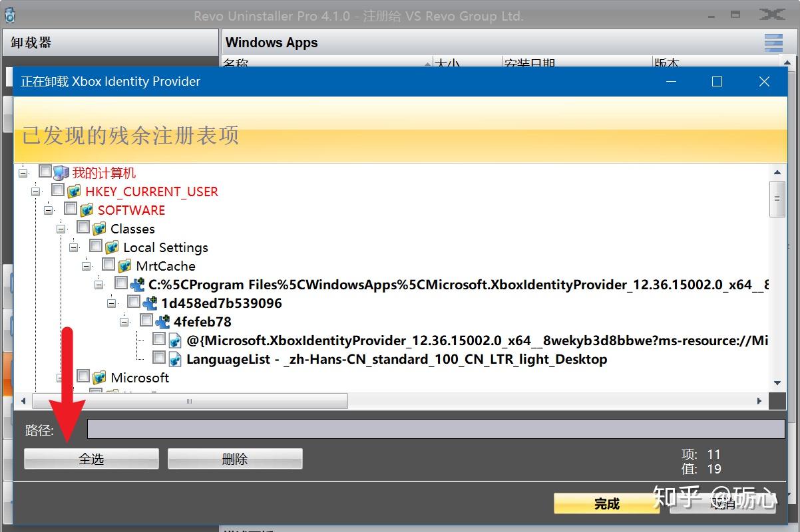The height and width of the screenshot is (532, 800).
Task: Collapse the 我的计算机 tree node
Action: (23, 173)
